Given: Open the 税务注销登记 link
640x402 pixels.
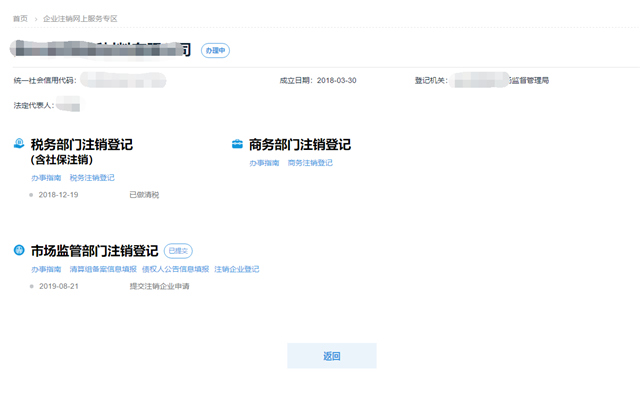Looking at the screenshot, I should click(92, 178).
